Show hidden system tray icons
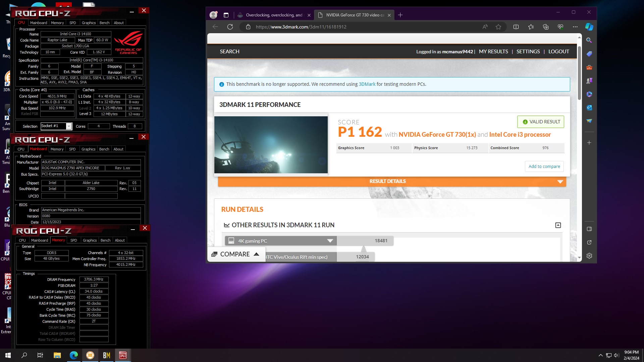This screenshot has height=362, width=644. (600, 355)
